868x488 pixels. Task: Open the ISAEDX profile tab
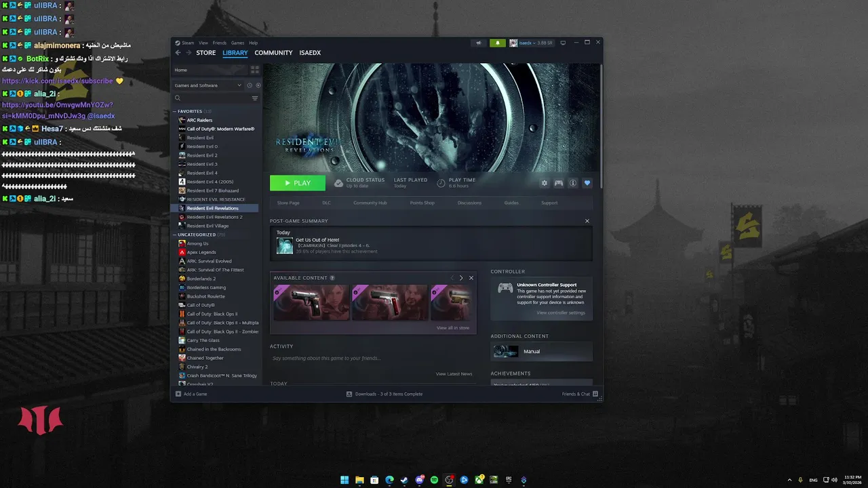pos(310,53)
